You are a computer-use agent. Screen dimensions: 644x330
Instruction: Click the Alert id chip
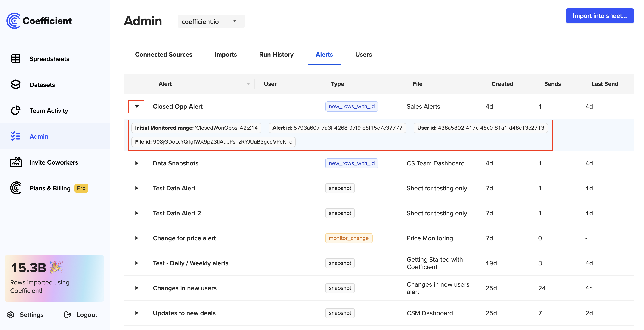337,128
